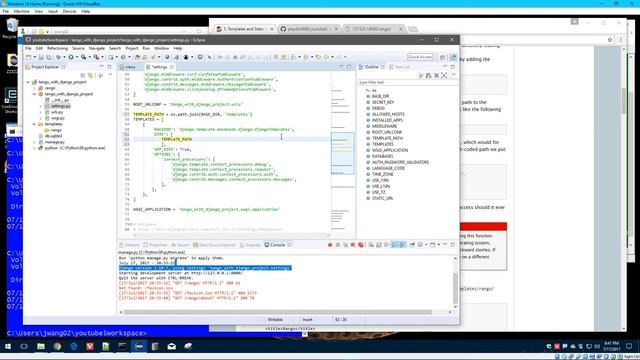
Task: Select db.sqlite3 in Project Explorer
Action: (x=53, y=136)
